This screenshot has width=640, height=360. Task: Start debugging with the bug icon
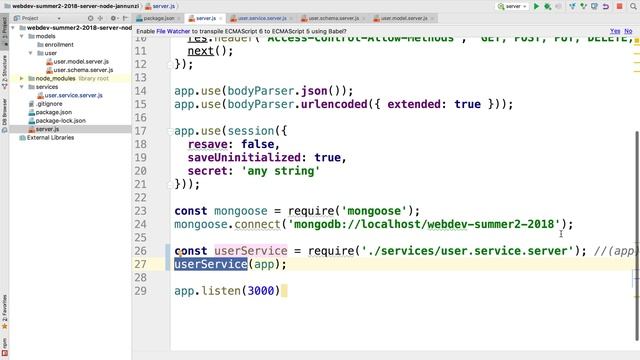(x=548, y=6)
